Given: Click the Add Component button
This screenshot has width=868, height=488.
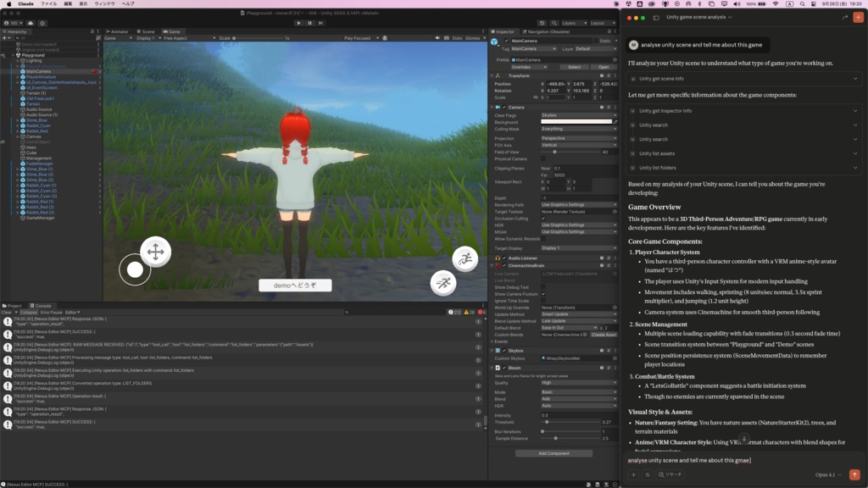Looking at the screenshot, I should pos(554,453).
